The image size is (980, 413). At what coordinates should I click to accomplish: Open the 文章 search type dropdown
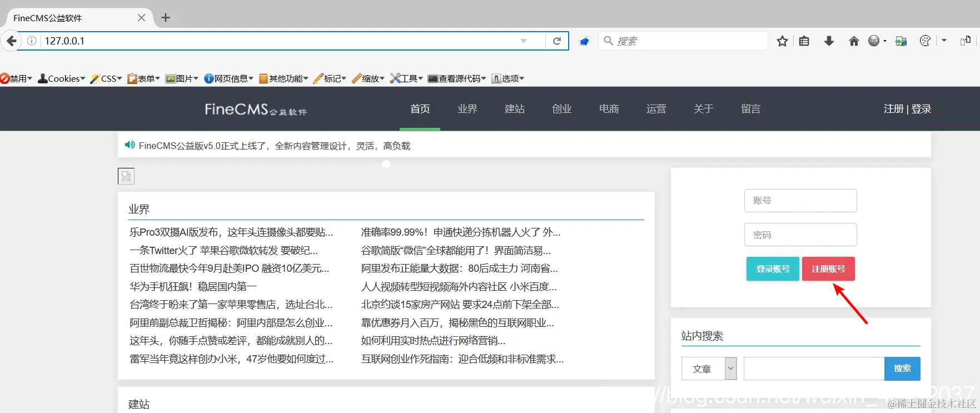[709, 369]
